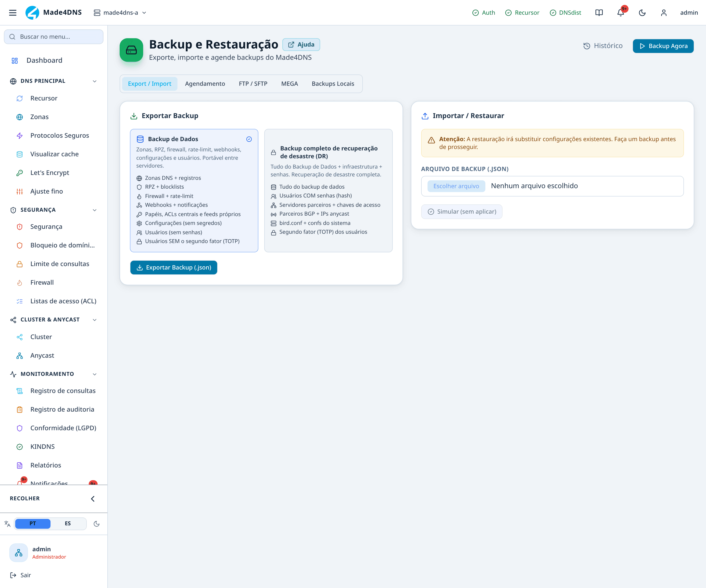This screenshot has height=588, width=706.
Task: Open Registro de consultas
Action: tap(54, 391)
